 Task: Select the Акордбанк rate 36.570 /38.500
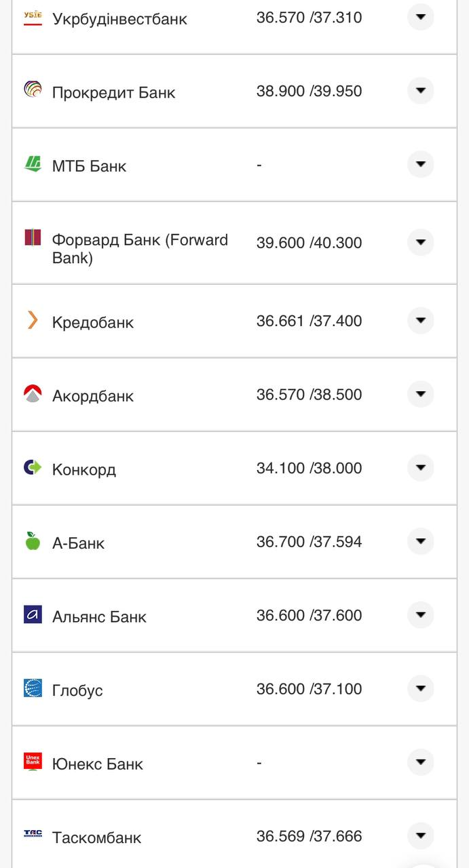309,395
